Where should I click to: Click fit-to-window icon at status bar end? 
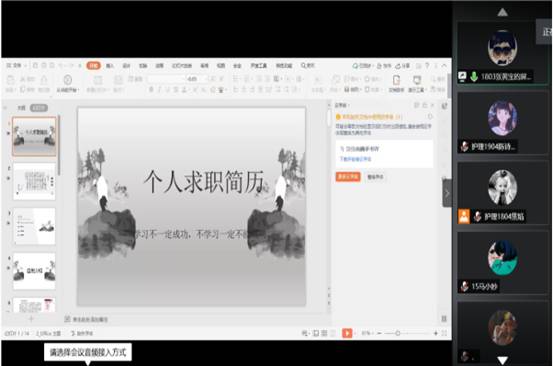click(x=444, y=333)
